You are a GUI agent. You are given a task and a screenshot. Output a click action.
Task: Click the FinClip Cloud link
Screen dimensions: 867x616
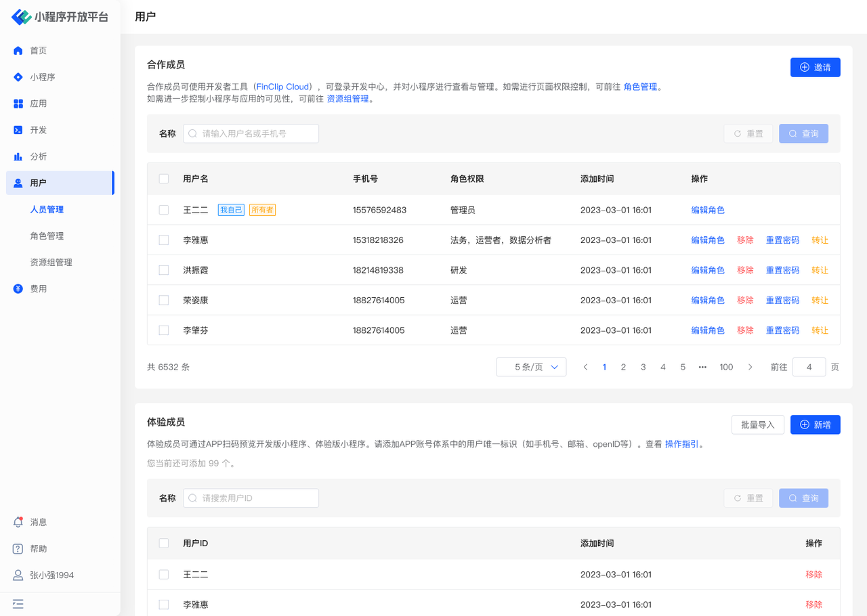[282, 87]
